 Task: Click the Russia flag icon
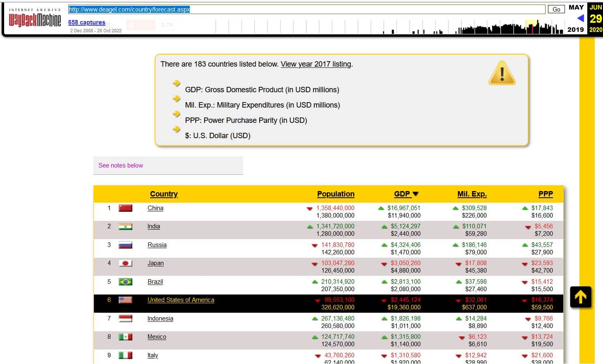coord(125,245)
